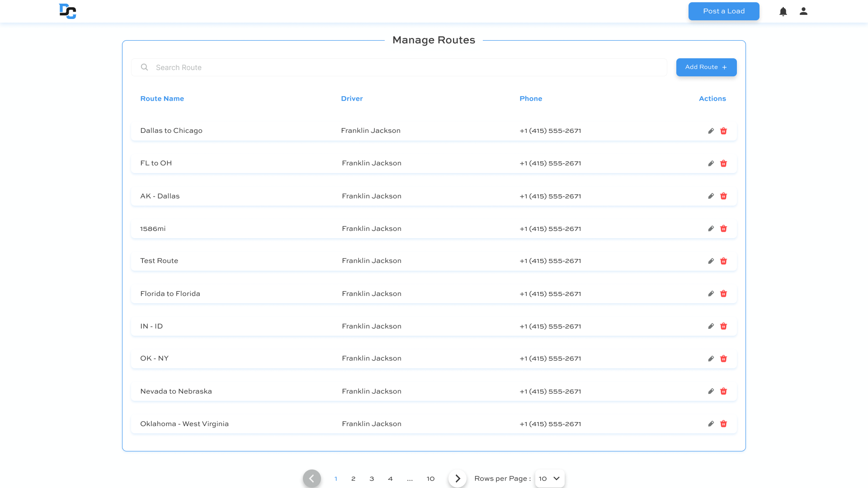This screenshot has height=488, width=868.
Task: Select the OK - NY route name
Action: (x=154, y=358)
